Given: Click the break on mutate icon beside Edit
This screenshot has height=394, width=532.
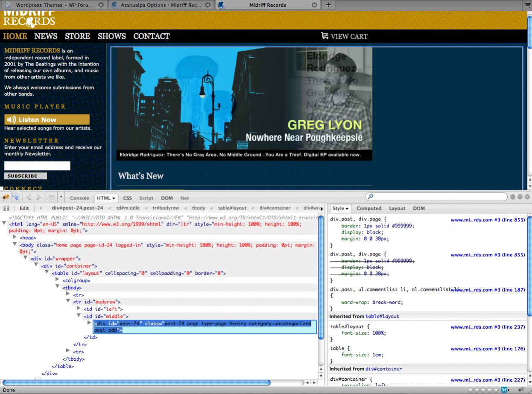Looking at the screenshot, I should pos(6,209).
